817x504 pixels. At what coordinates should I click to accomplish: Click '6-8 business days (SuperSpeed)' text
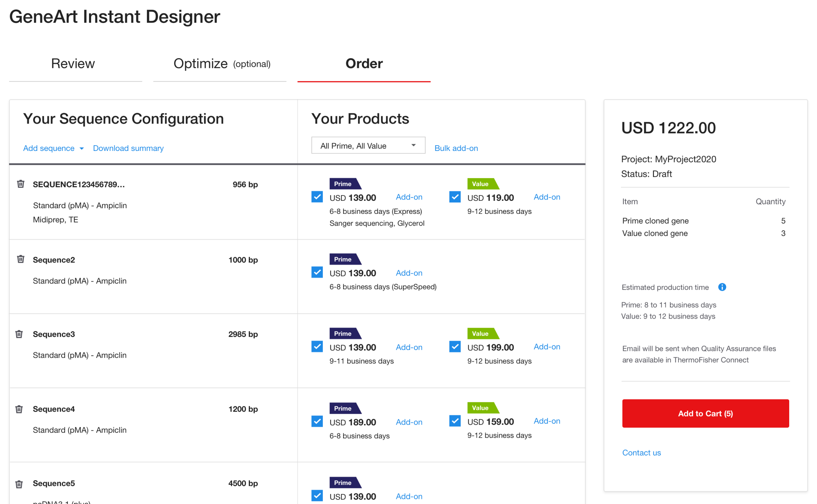point(383,287)
